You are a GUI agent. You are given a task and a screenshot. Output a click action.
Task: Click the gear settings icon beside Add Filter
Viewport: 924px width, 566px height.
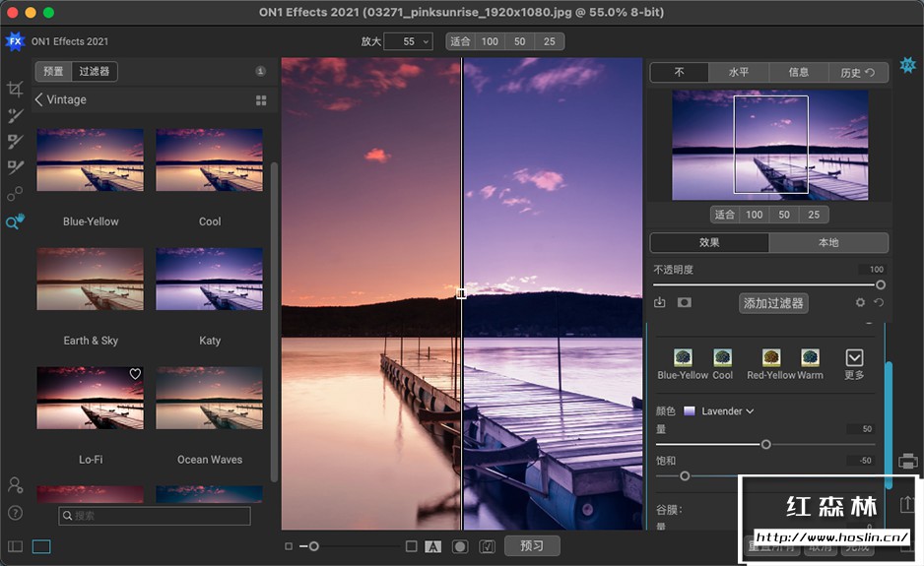[x=860, y=303]
